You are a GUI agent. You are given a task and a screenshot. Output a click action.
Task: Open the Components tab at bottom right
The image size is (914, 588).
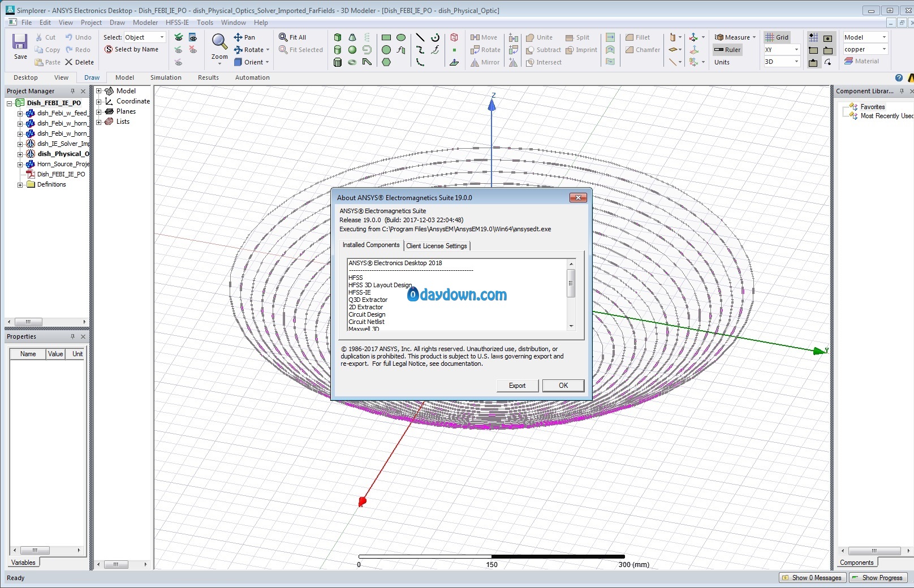[x=856, y=563]
